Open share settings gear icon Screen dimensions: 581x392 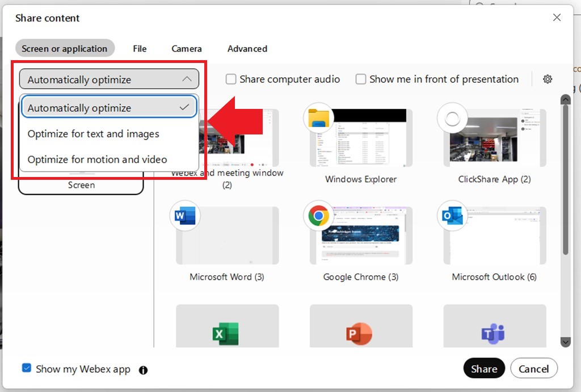pyautogui.click(x=548, y=79)
